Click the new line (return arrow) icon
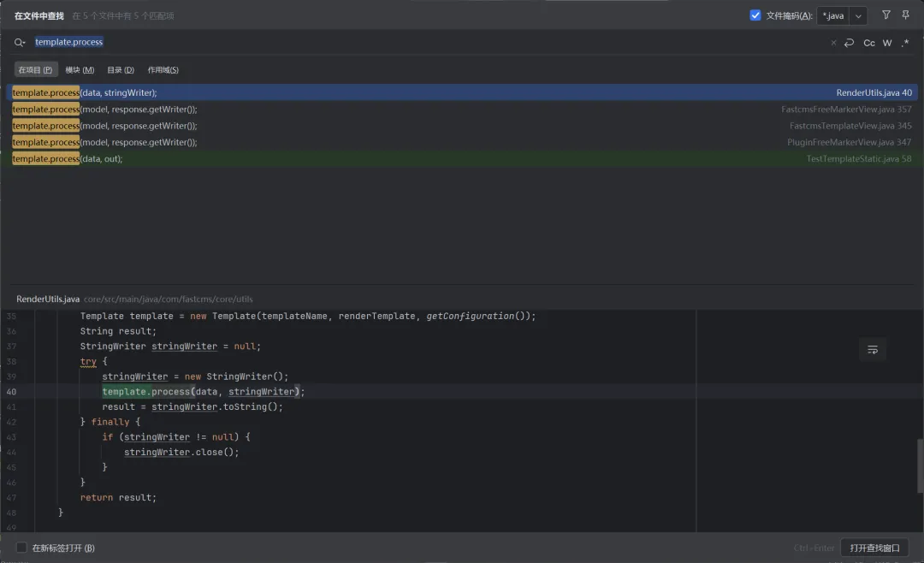 pos(849,43)
